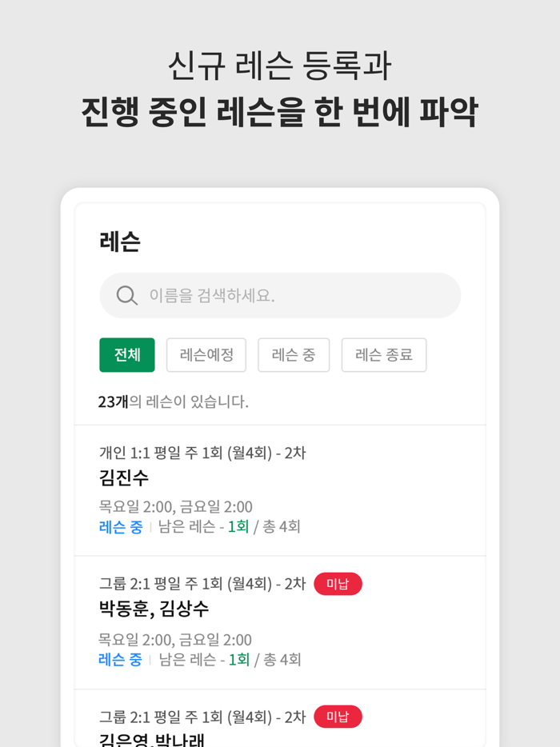
Task: Select the 레슨 종료 filter
Action: click(x=383, y=355)
